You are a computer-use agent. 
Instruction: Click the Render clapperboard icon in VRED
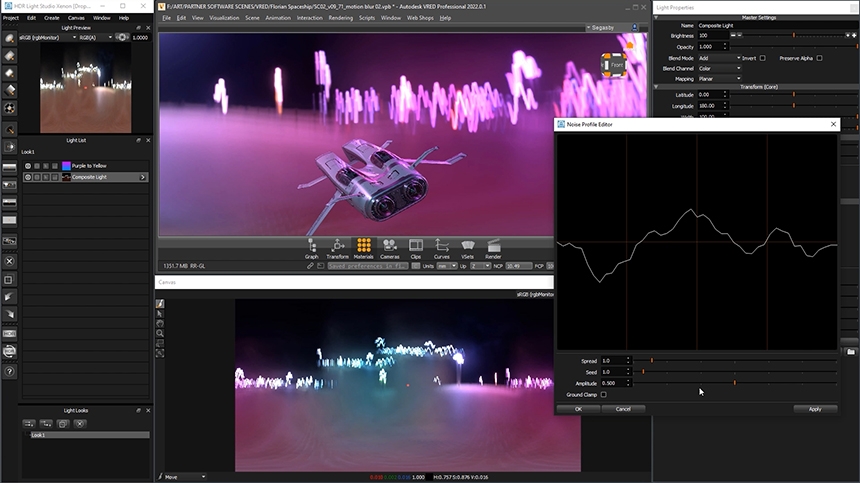click(x=493, y=248)
